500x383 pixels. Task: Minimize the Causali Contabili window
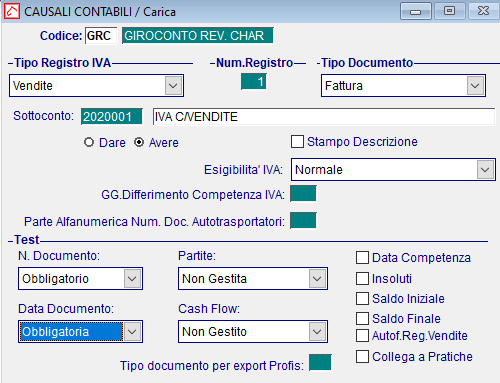coord(416,11)
